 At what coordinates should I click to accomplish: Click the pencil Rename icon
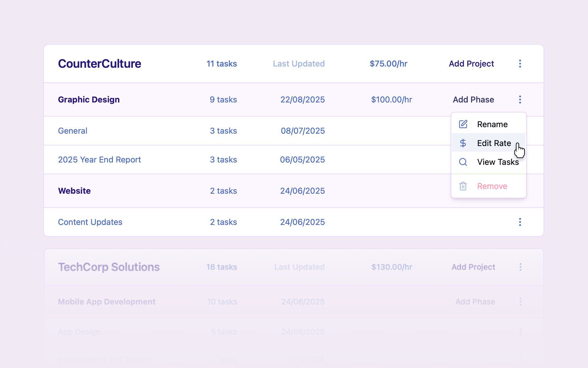point(463,124)
